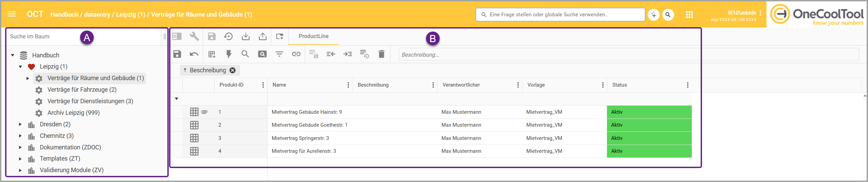
Task: Click the add table row icon
Action: pyautogui.click(x=211, y=54)
